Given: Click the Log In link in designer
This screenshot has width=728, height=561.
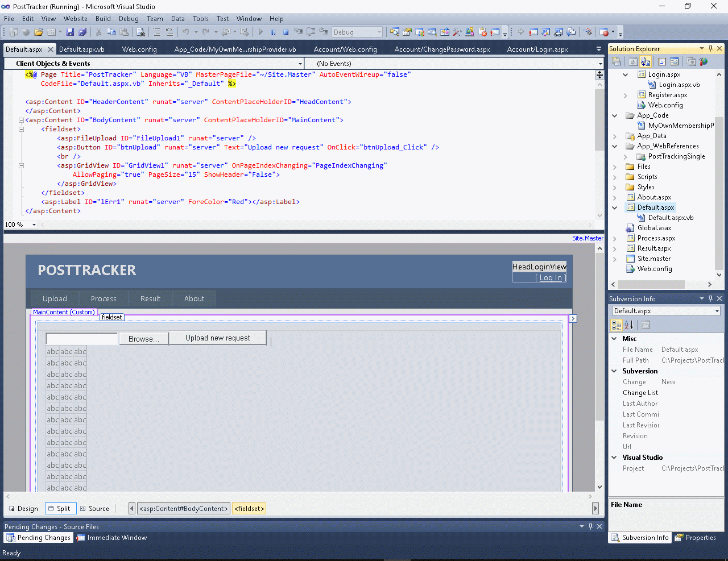Looking at the screenshot, I should click(551, 278).
